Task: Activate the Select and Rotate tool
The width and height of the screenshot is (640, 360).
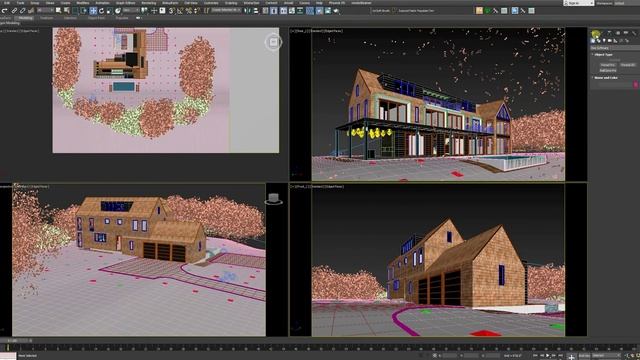Action: point(101,11)
